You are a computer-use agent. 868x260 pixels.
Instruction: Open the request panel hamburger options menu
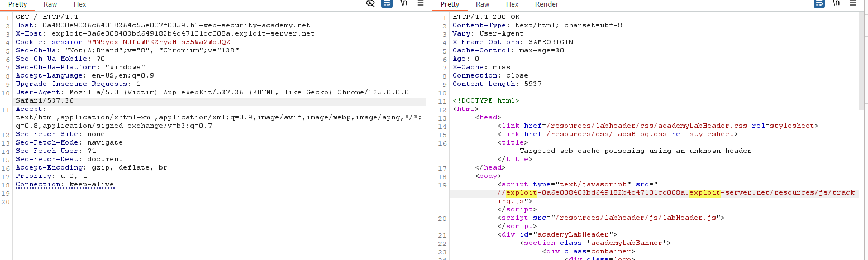click(x=420, y=4)
